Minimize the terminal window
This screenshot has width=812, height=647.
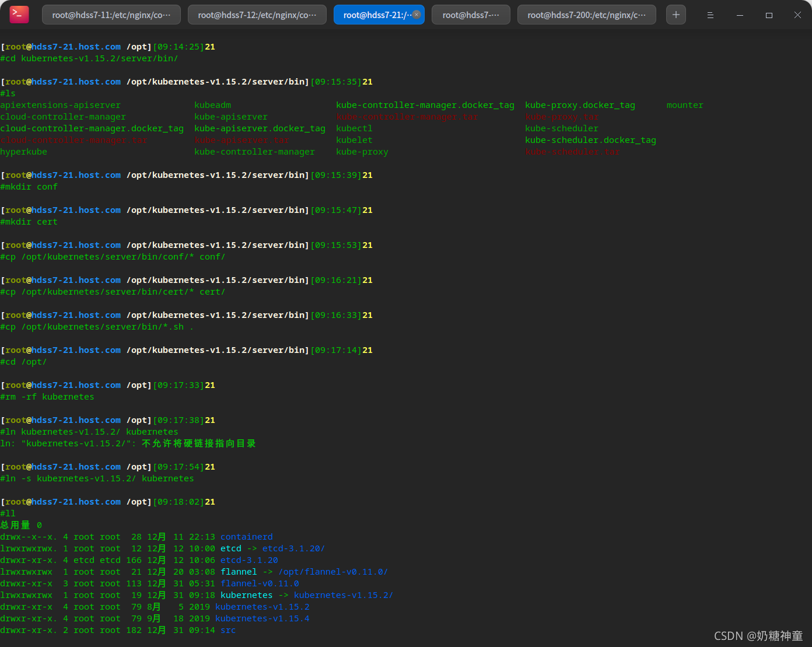coord(740,15)
